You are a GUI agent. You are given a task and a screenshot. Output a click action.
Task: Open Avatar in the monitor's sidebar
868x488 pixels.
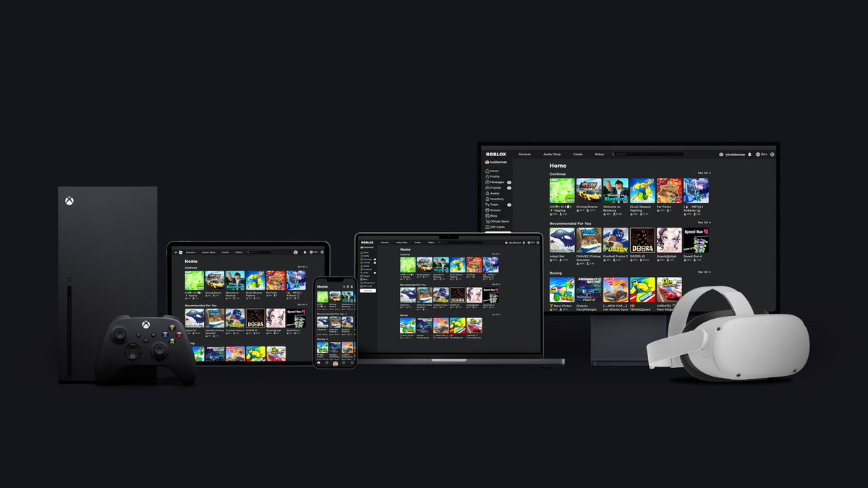[493, 193]
